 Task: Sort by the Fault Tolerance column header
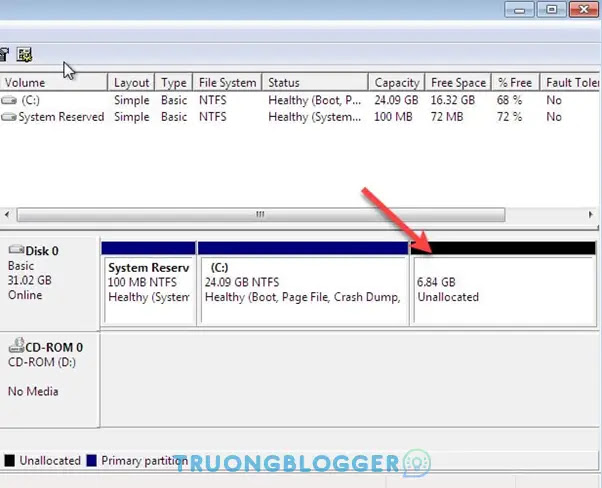click(571, 83)
